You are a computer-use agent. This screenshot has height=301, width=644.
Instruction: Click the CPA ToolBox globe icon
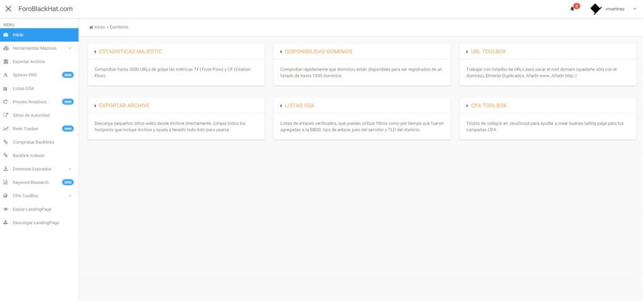pos(6,196)
